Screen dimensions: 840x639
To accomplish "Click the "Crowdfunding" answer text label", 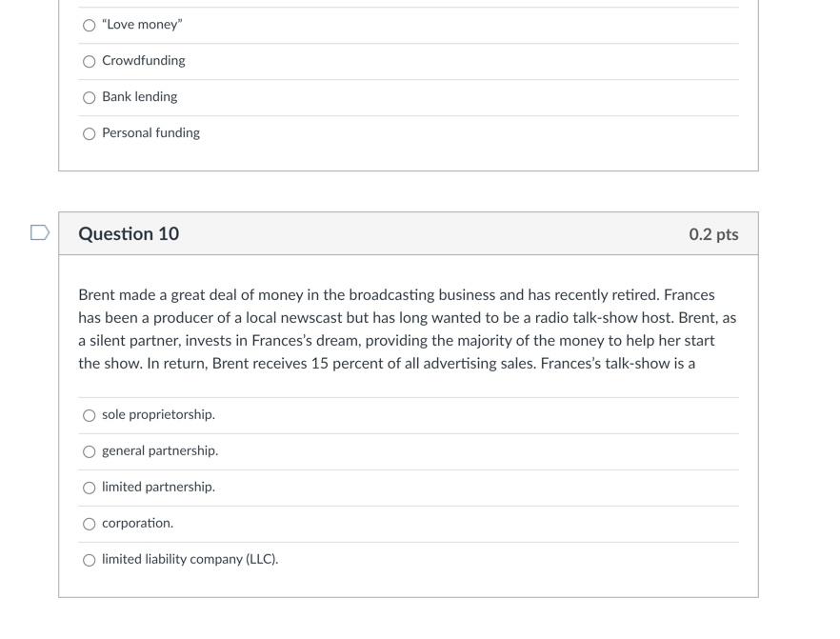I will (x=143, y=60).
